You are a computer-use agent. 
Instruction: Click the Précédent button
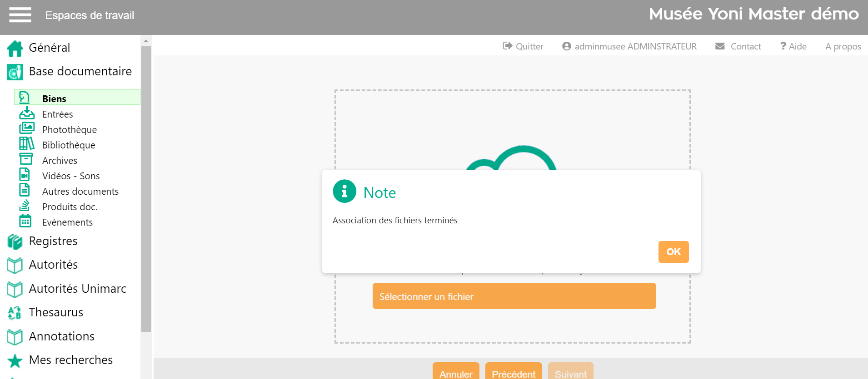click(x=514, y=373)
